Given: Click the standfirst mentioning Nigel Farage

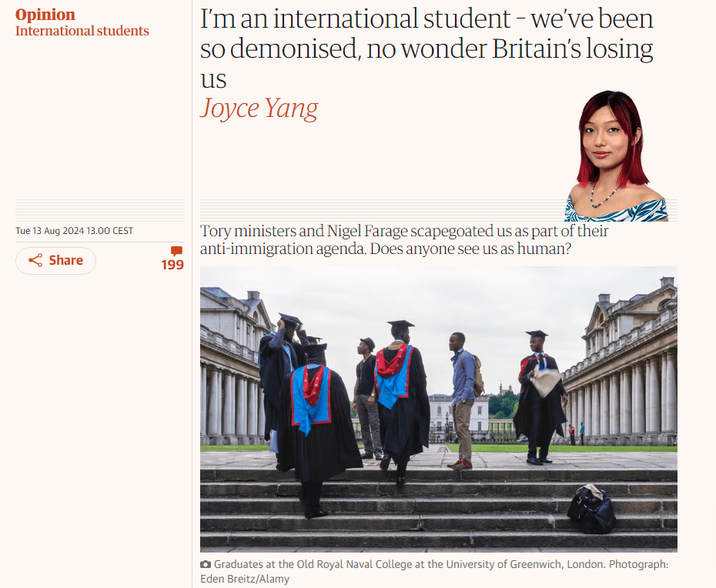Looking at the screenshot, I should pos(404,239).
